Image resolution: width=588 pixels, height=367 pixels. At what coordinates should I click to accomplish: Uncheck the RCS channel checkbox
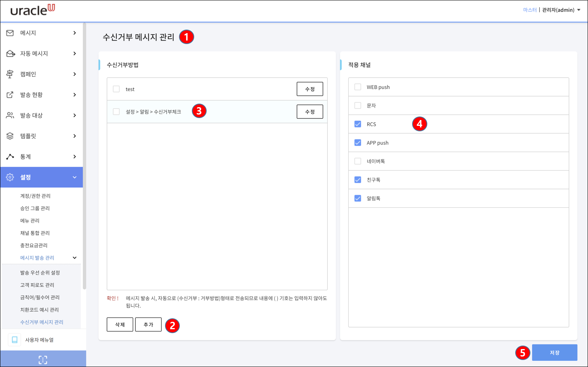click(x=358, y=124)
